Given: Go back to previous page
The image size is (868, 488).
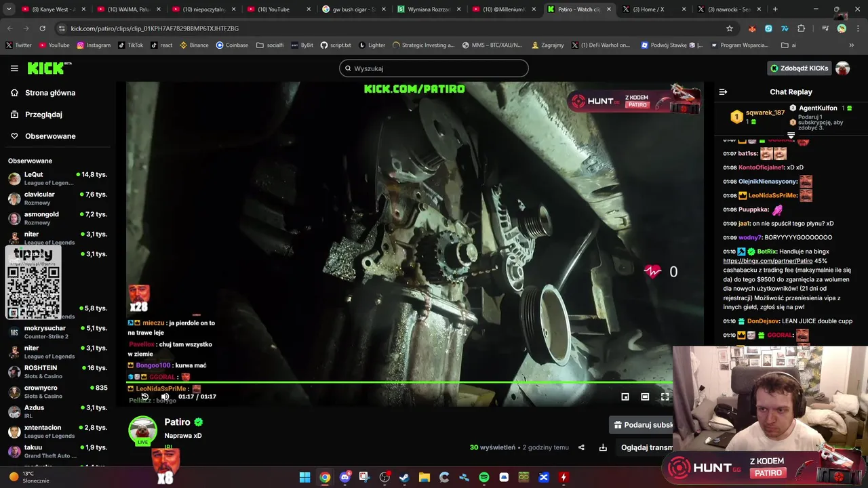Looking at the screenshot, I should 9,28.
